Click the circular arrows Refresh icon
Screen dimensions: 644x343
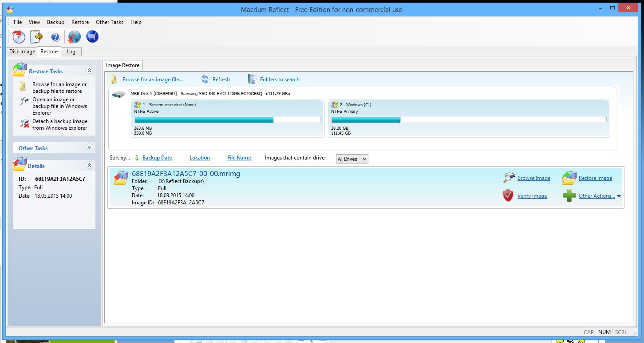[x=205, y=79]
